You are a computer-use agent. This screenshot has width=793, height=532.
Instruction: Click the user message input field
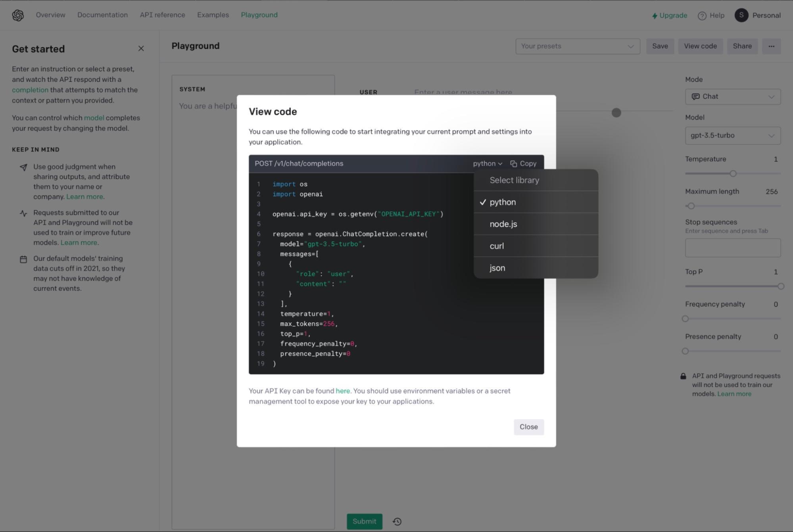tap(463, 92)
